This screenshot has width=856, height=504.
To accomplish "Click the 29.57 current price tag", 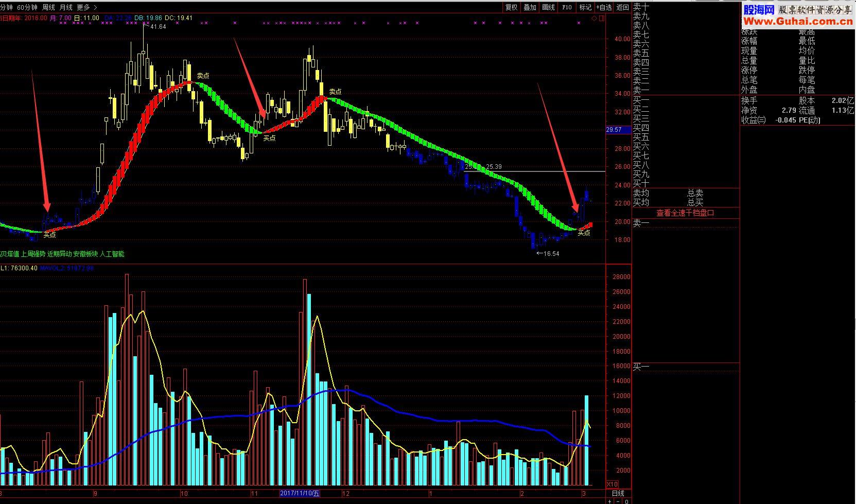I will (618, 130).
